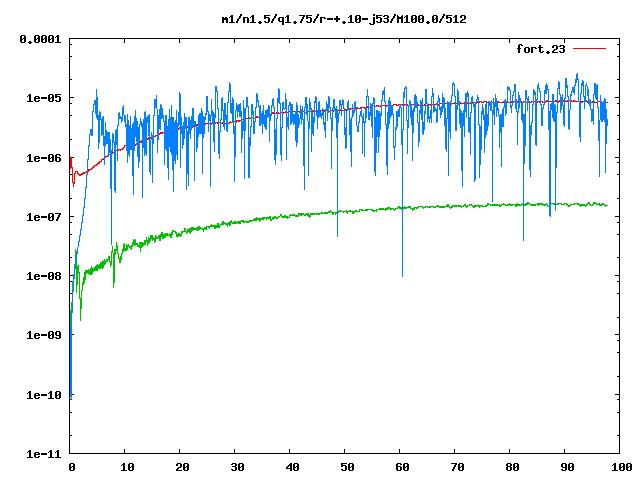Click the 1e-11 y-axis label

tap(43, 454)
